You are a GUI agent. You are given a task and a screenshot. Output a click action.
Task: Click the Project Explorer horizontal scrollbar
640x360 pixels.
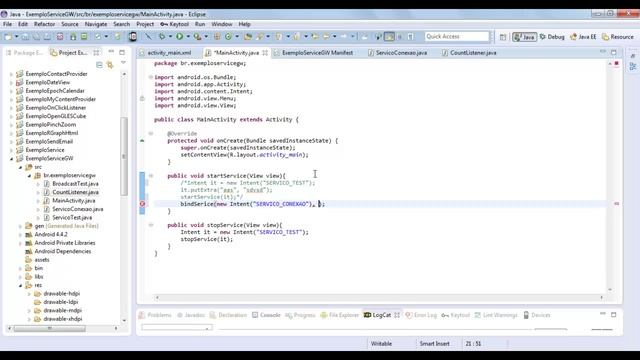tap(50, 328)
